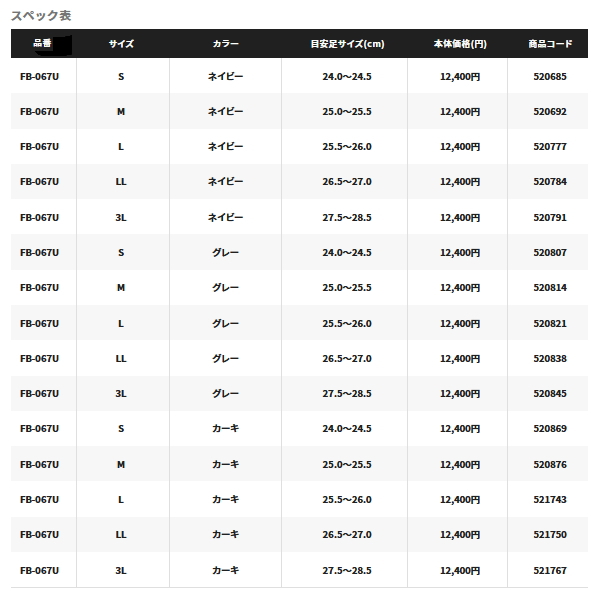This screenshot has height=600, width=600.
Task: Select product code 521743
Action: tap(550, 499)
